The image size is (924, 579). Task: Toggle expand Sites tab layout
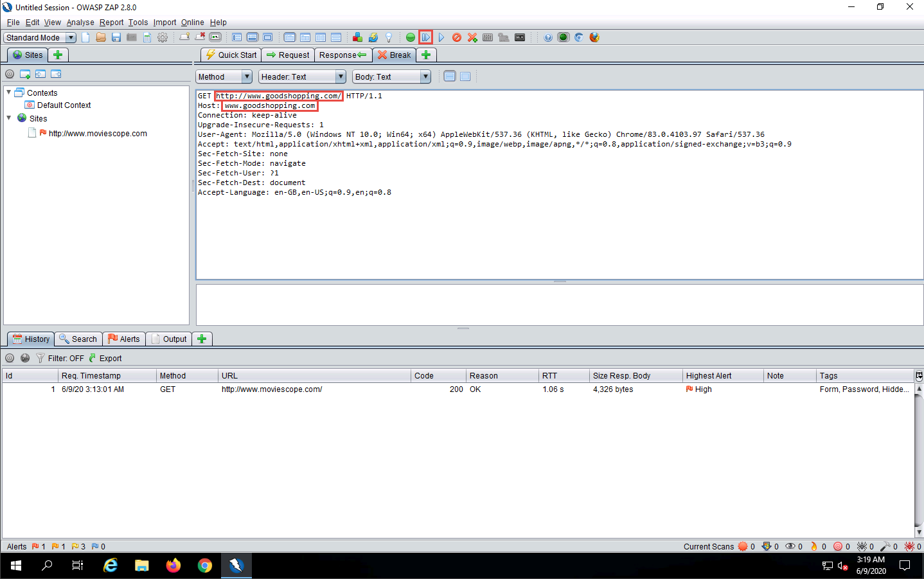(x=237, y=37)
